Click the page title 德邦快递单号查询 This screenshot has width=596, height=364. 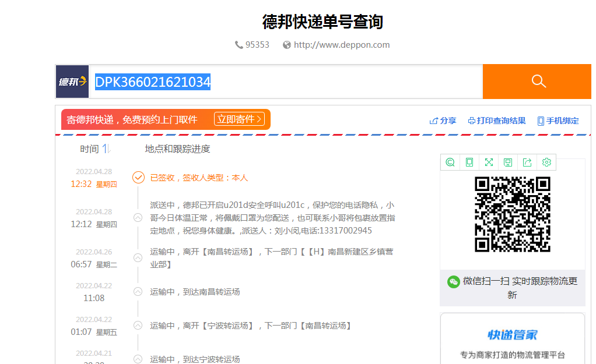pos(322,22)
